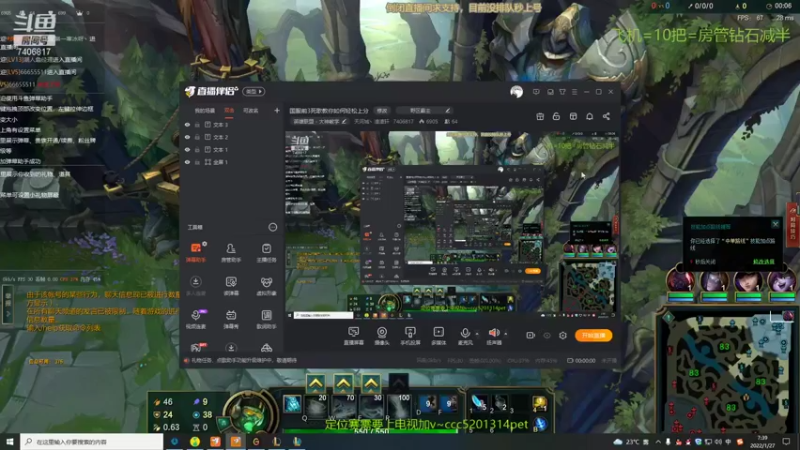Open the bell notifications icon
Viewport: 800px width, 450px height.
click(589, 116)
